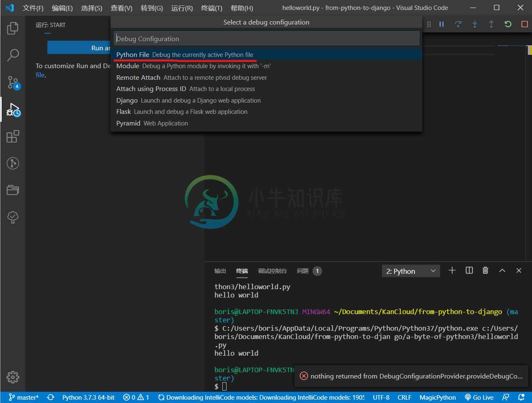The image size is (532, 403).
Task: Open the 查看(V) menu
Action: coord(121,8)
